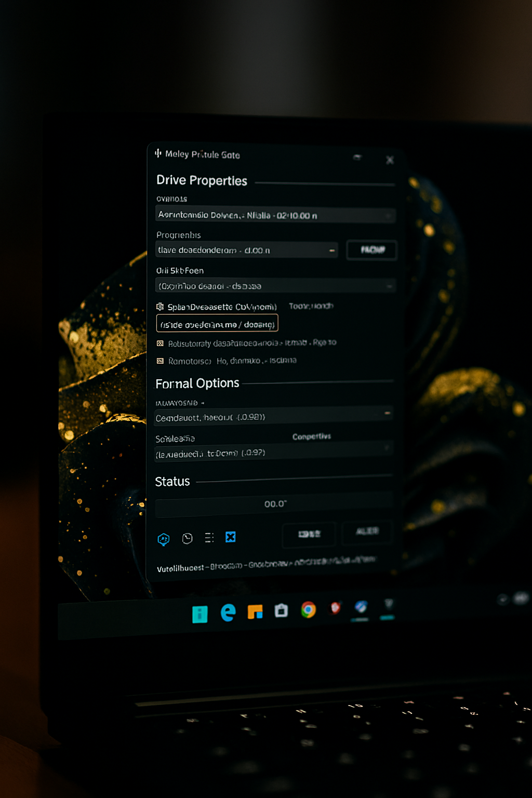Toggle the Rotisutorraty checkbox
Image resolution: width=532 pixels, height=798 pixels.
point(160,343)
